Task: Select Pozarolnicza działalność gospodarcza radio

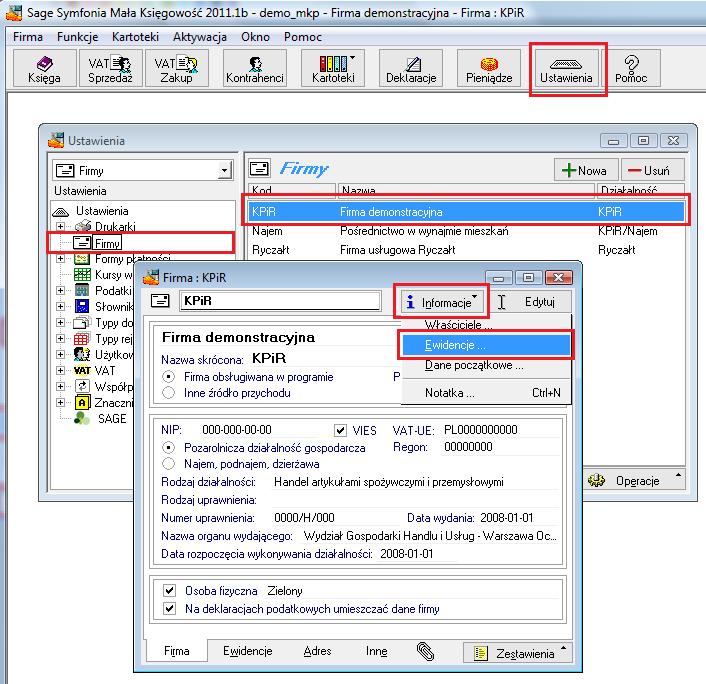Action: (x=169, y=448)
